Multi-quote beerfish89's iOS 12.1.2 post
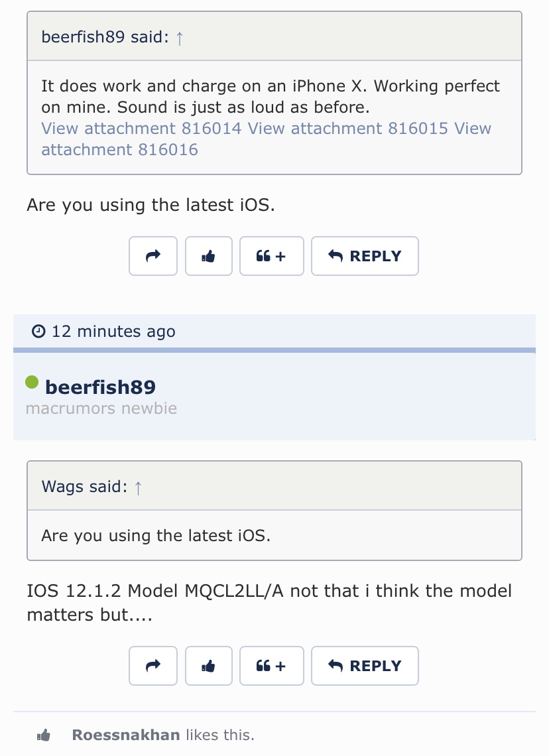Viewport: 549px width, 756px height. tap(271, 666)
